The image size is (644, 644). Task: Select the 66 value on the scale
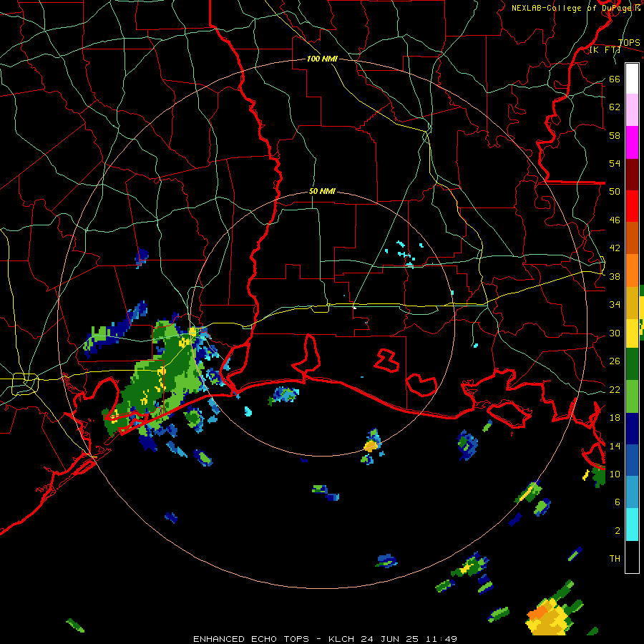(615, 79)
